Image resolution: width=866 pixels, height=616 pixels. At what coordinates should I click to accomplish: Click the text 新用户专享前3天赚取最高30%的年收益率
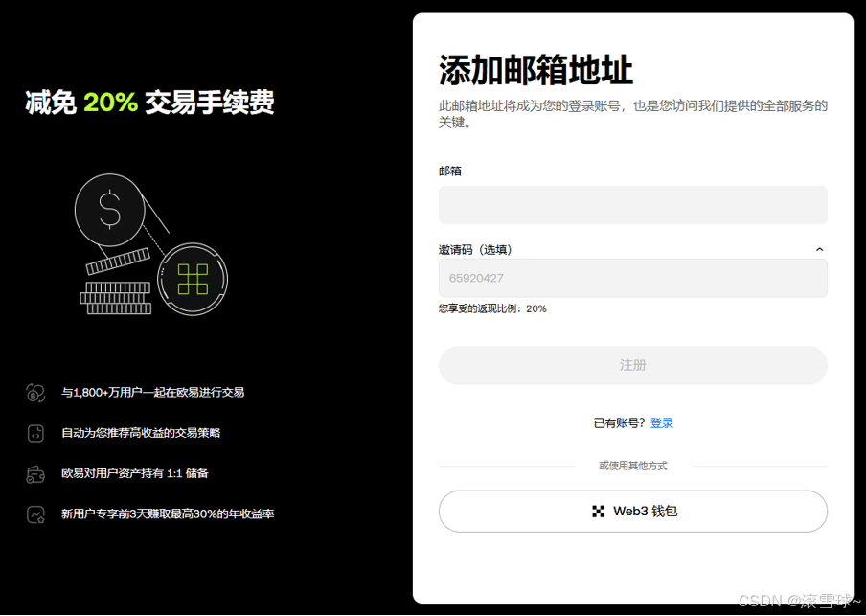click(168, 513)
